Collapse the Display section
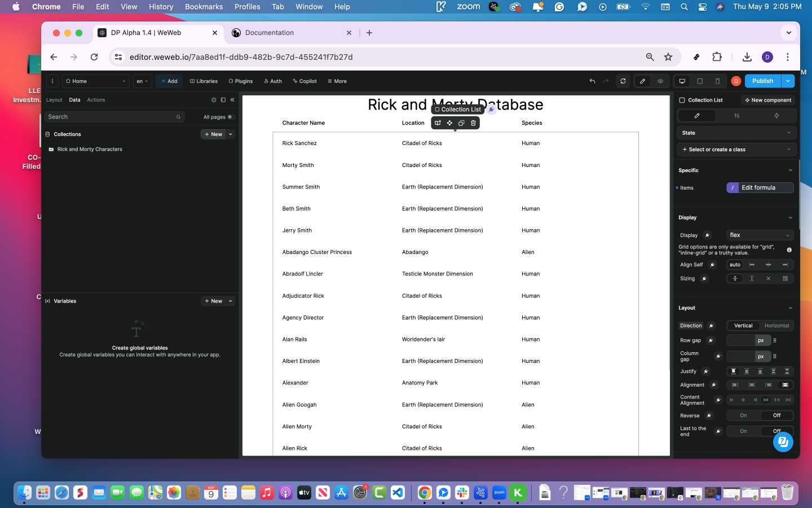This screenshot has width=812, height=508. pyautogui.click(x=790, y=218)
